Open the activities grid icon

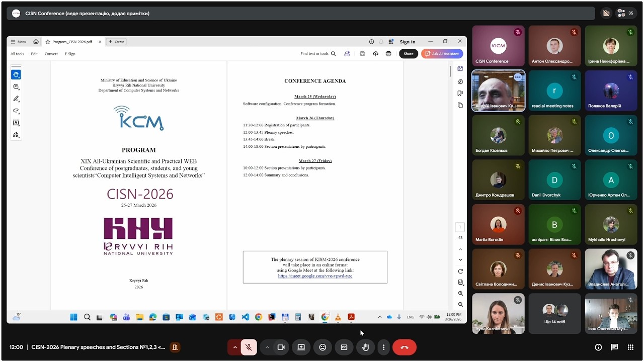[x=630, y=347]
